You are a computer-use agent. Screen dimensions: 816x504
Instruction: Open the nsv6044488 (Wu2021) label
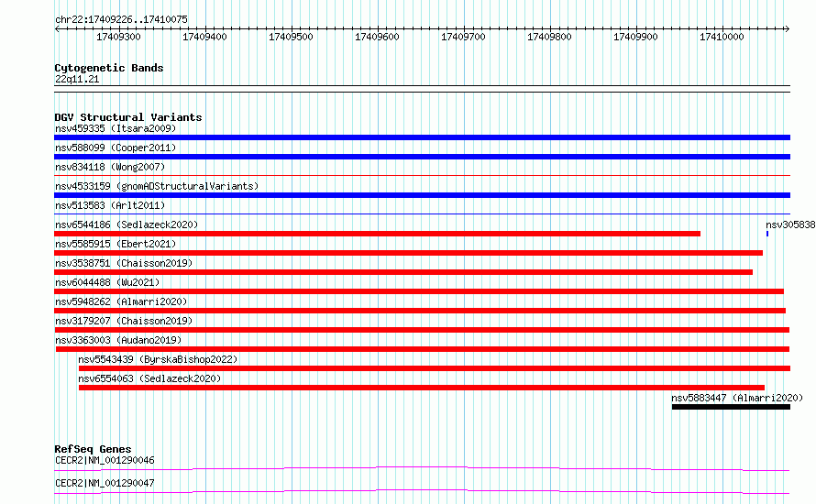tap(107, 282)
